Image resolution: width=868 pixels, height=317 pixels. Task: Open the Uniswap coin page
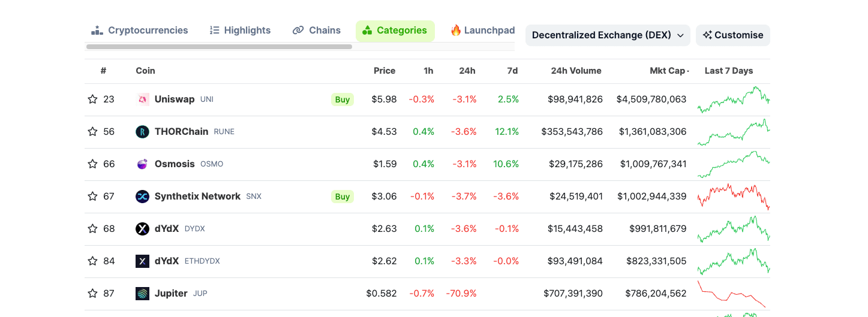tap(175, 99)
